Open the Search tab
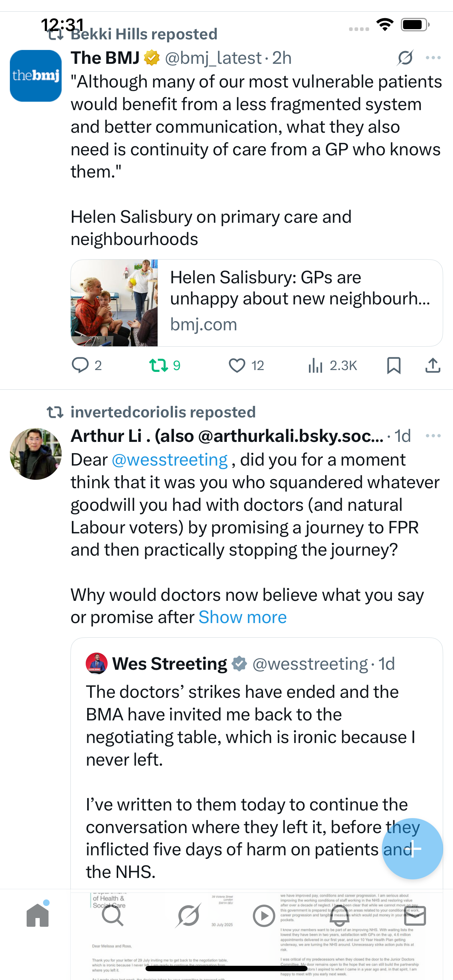Viewport: 453px width, 980px height. click(113, 915)
